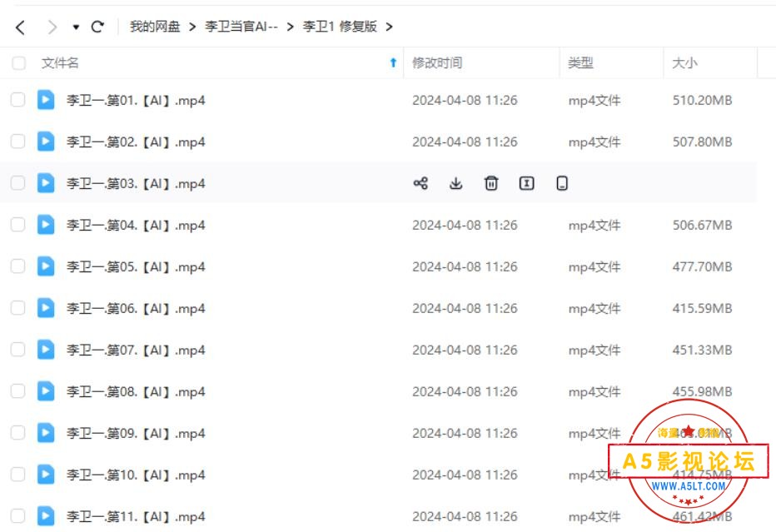Tick the select-all checkbox in header
The height and width of the screenshot is (532, 776).
(x=19, y=62)
